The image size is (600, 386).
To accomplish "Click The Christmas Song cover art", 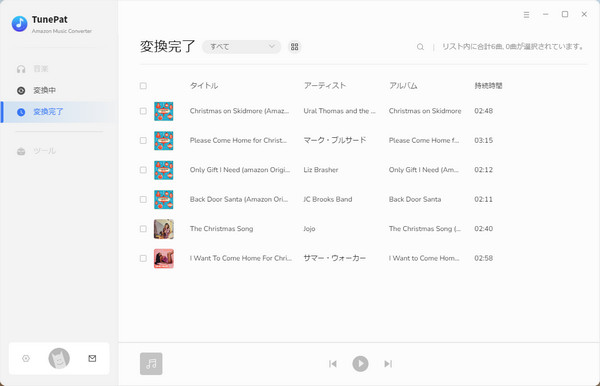I will tap(164, 229).
